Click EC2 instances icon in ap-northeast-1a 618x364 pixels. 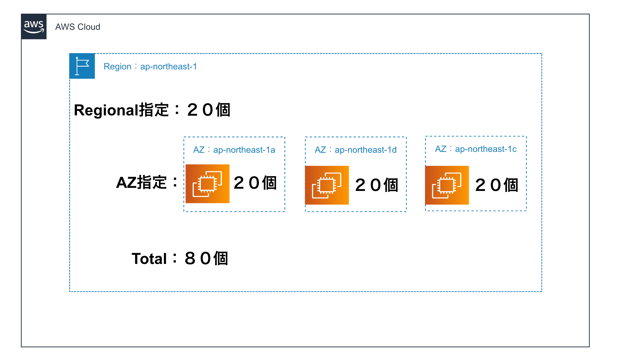click(x=207, y=184)
